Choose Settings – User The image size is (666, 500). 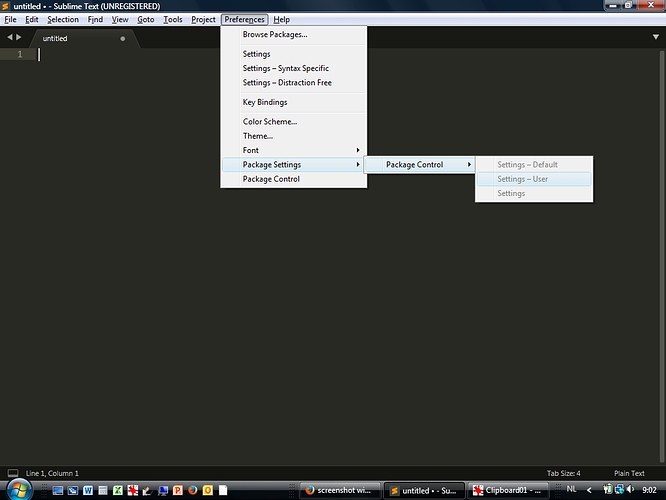point(534,179)
